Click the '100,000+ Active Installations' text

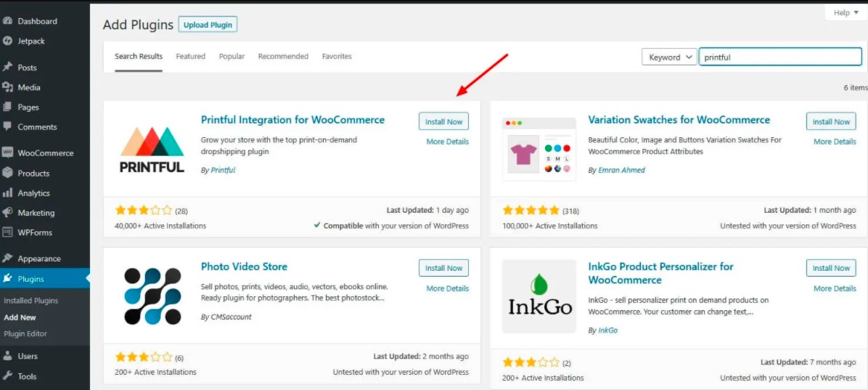[549, 226]
